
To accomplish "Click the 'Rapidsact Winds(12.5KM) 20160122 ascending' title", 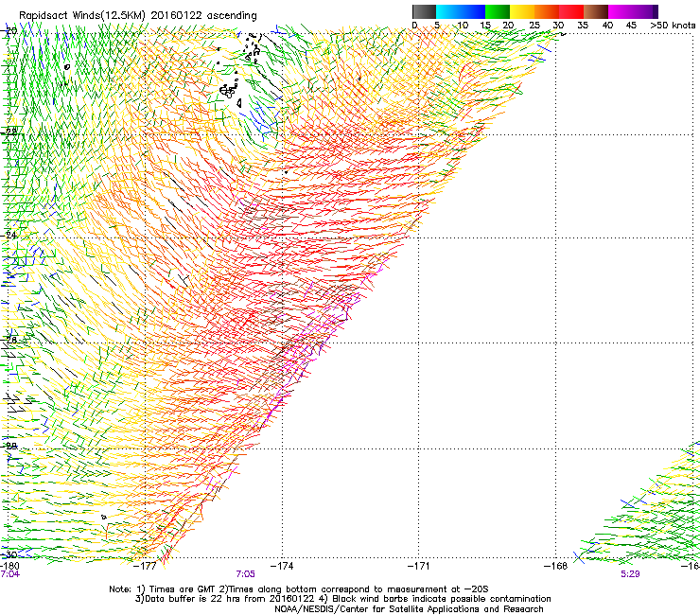I will [138, 16].
